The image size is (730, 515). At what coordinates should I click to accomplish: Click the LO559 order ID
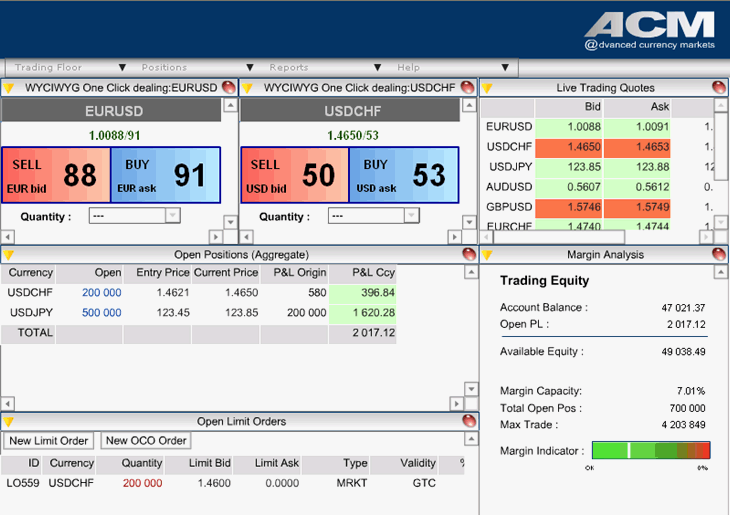[x=23, y=483]
